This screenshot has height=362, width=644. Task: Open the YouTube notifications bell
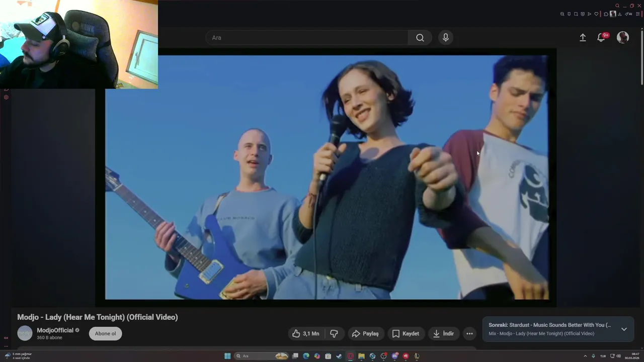coord(601,38)
